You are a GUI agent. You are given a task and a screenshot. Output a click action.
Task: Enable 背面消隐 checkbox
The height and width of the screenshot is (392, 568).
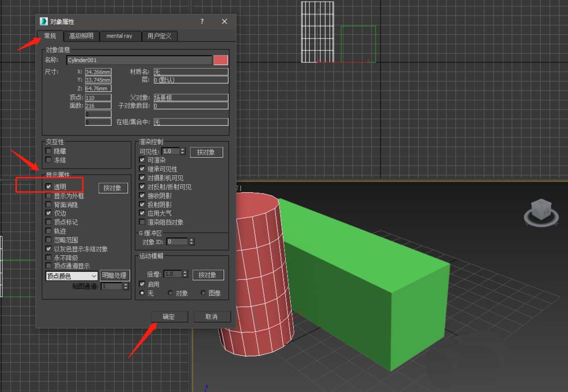(x=48, y=204)
